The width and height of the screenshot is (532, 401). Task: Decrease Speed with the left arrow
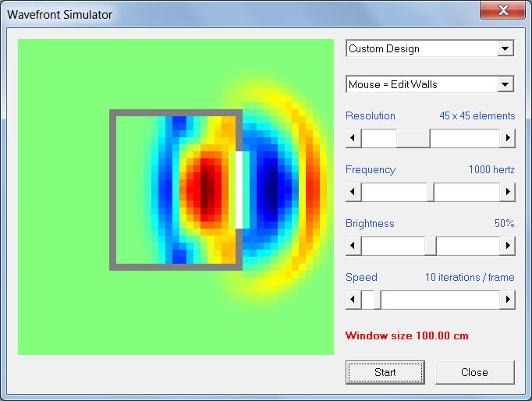353,300
